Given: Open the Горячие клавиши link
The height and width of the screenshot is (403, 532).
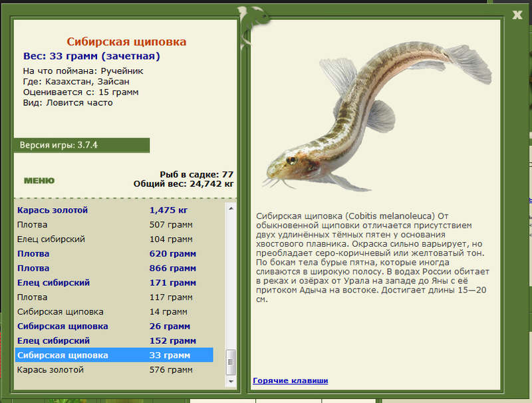Looking at the screenshot, I should click(x=291, y=380).
